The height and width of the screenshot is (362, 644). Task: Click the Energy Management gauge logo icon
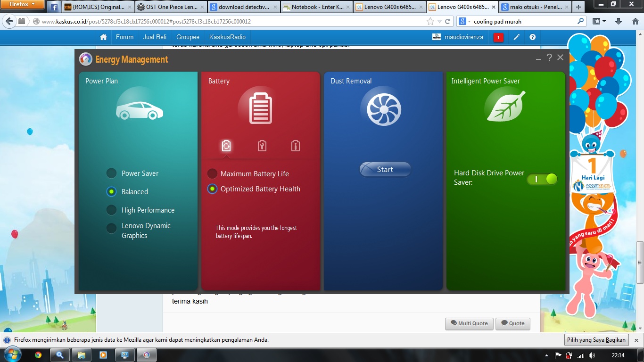pyautogui.click(x=86, y=59)
